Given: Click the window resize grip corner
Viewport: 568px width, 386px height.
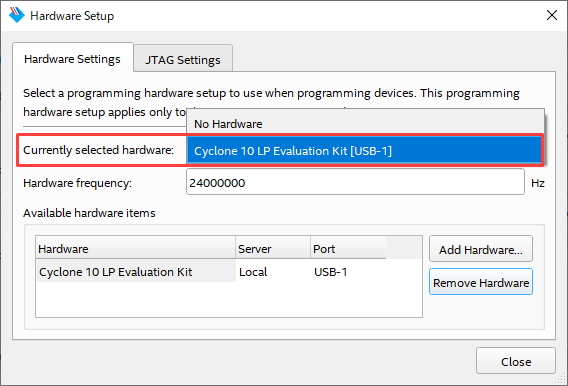Looking at the screenshot, I should 561,379.
